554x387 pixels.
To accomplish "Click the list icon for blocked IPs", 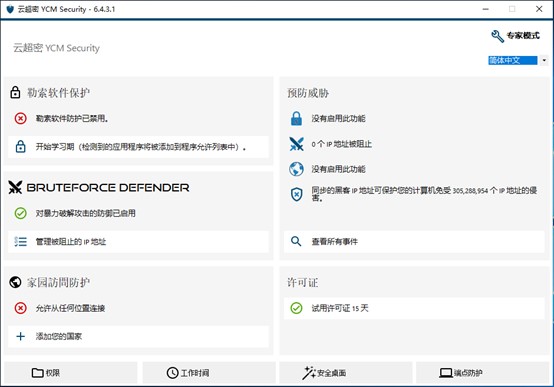I will pyautogui.click(x=20, y=241).
